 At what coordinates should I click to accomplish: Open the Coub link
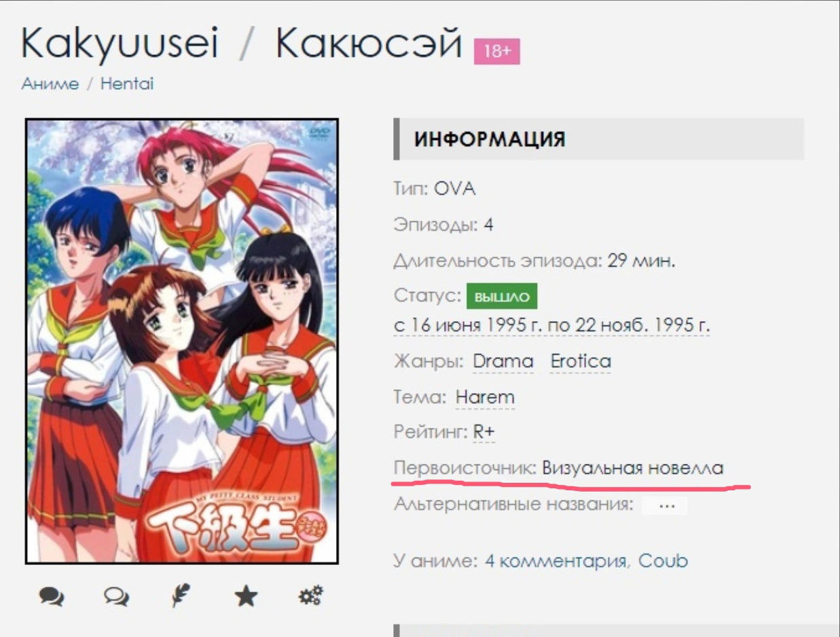point(663,562)
